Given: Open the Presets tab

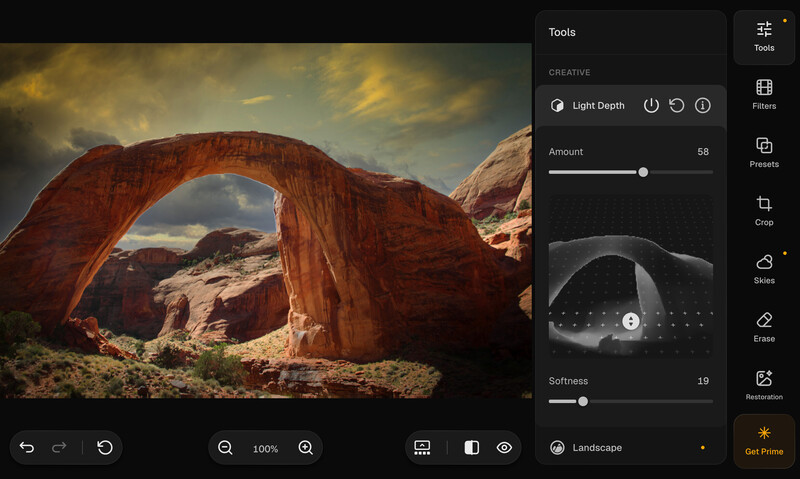Looking at the screenshot, I should tap(764, 153).
